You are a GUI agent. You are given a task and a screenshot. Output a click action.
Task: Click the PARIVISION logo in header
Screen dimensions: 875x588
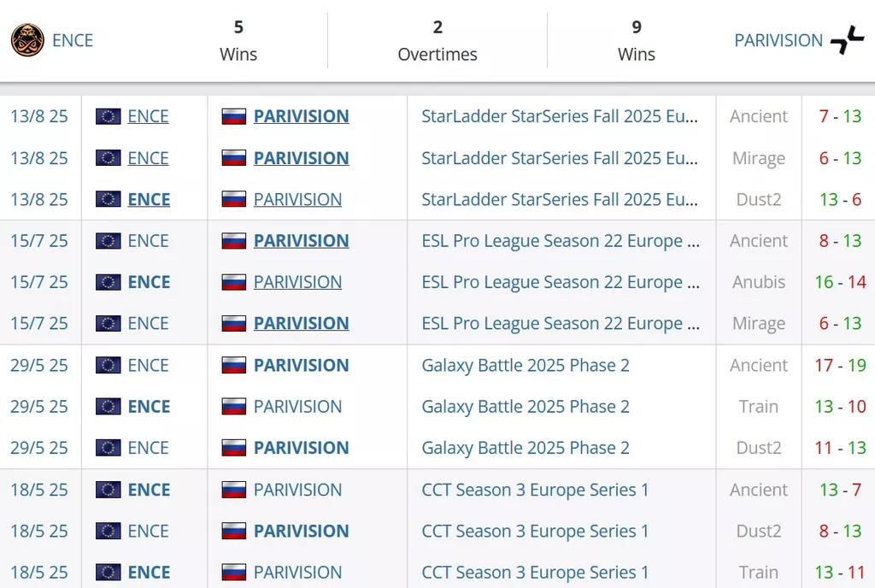click(847, 40)
